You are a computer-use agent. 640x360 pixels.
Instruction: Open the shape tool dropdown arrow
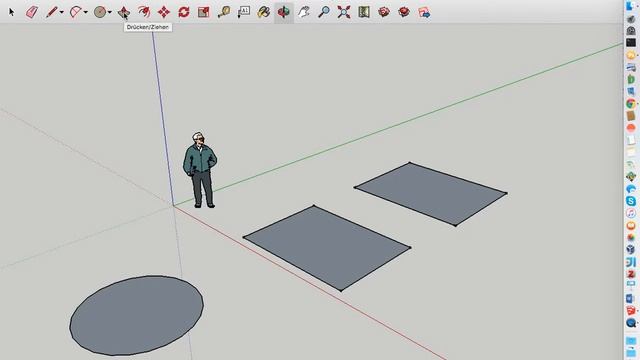tap(110, 12)
